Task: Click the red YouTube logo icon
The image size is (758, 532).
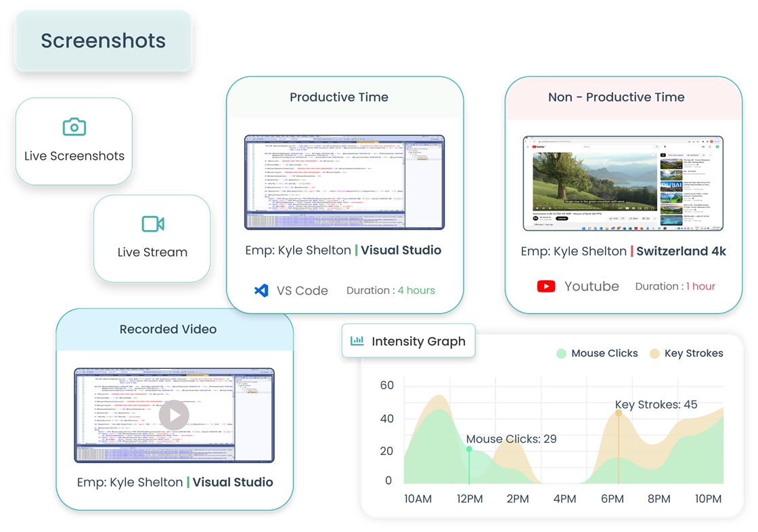Action: click(546, 286)
